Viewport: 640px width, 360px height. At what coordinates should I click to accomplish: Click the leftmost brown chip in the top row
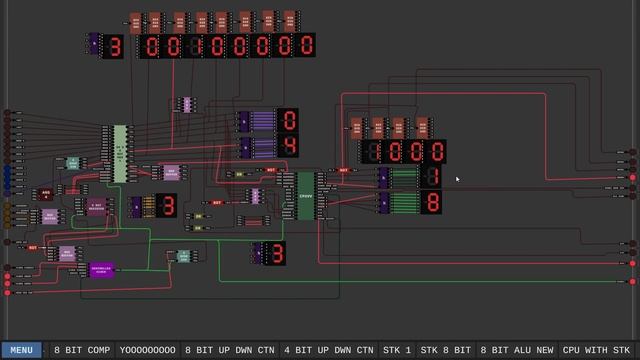136,23
